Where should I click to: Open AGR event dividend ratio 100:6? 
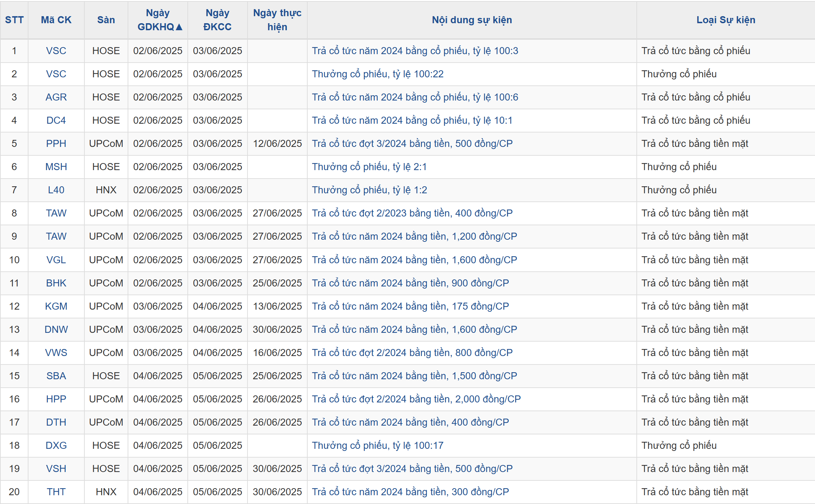click(415, 97)
